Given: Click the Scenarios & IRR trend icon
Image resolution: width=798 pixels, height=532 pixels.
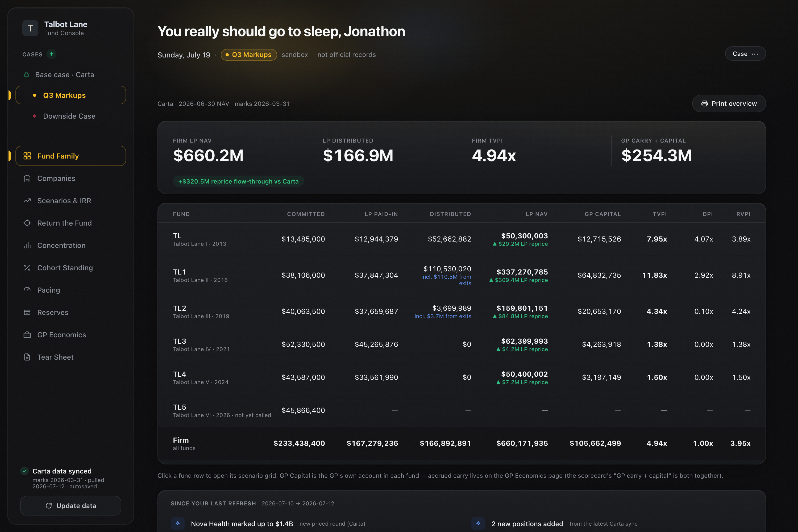Looking at the screenshot, I should coord(27,201).
